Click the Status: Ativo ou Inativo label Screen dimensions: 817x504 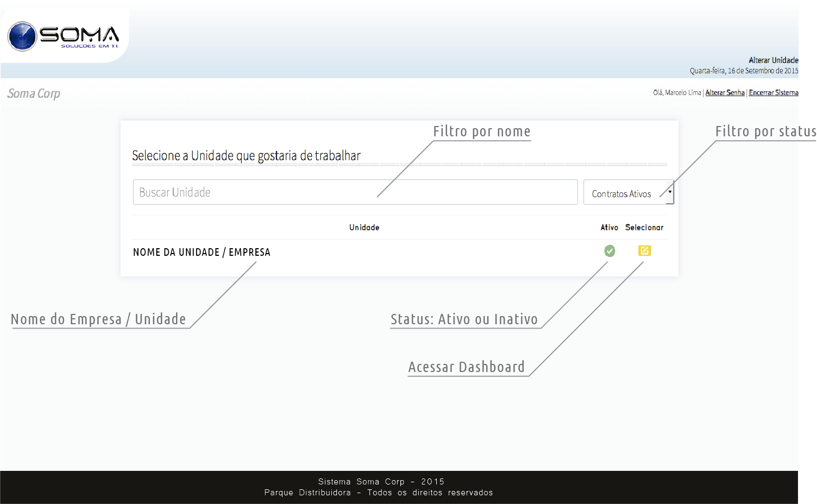click(x=464, y=319)
